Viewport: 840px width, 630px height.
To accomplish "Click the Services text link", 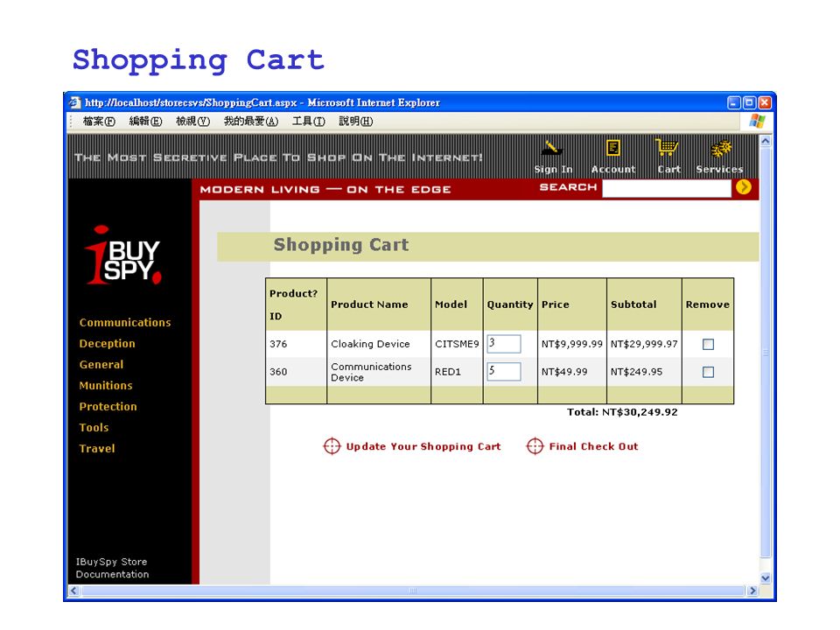I will (x=719, y=169).
